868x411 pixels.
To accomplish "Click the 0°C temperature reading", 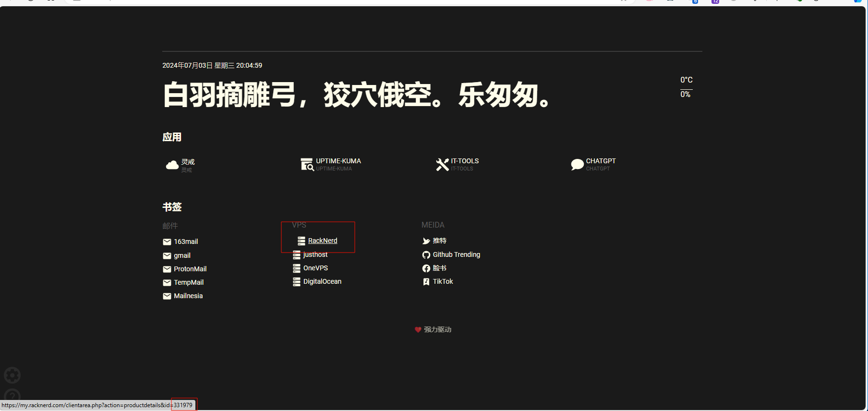I will (687, 80).
